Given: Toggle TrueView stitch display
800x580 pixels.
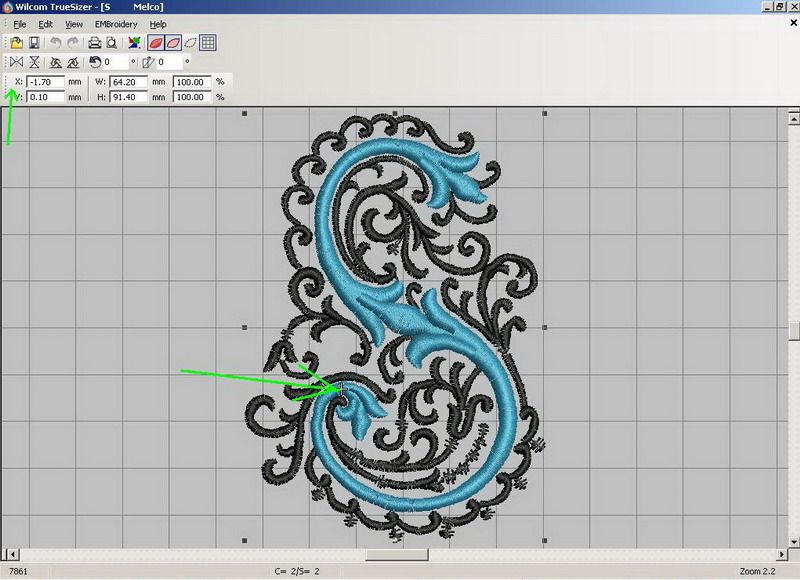Looking at the screenshot, I should point(157,43).
